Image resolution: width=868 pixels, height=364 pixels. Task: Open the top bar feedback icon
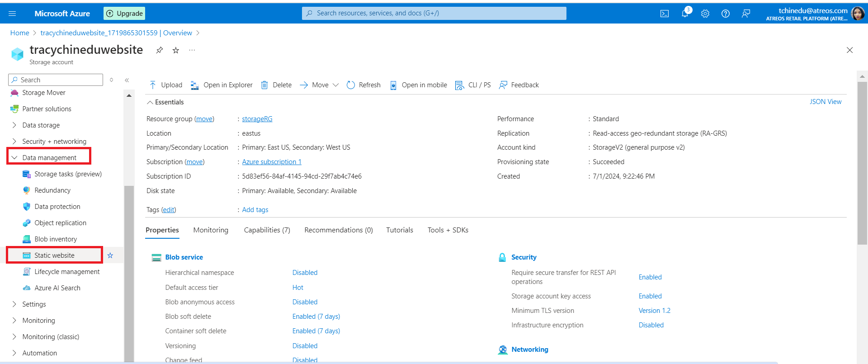tap(746, 14)
